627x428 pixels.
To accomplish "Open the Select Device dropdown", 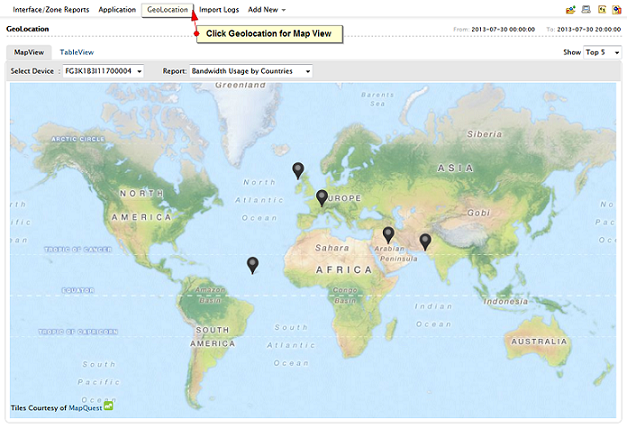I will 103,71.
